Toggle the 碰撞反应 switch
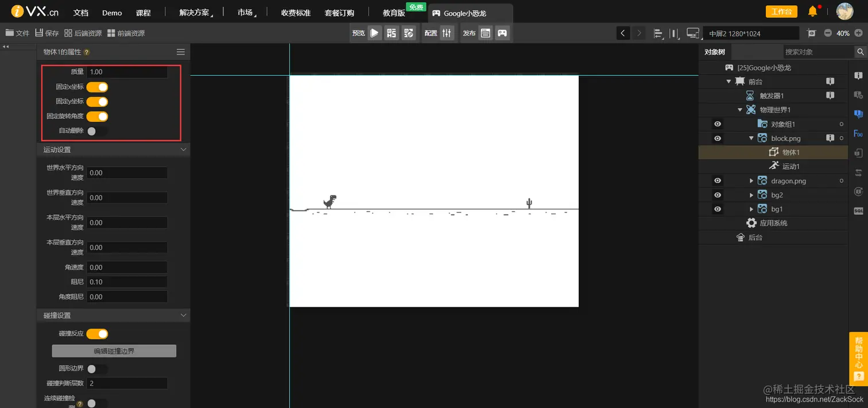 97,334
